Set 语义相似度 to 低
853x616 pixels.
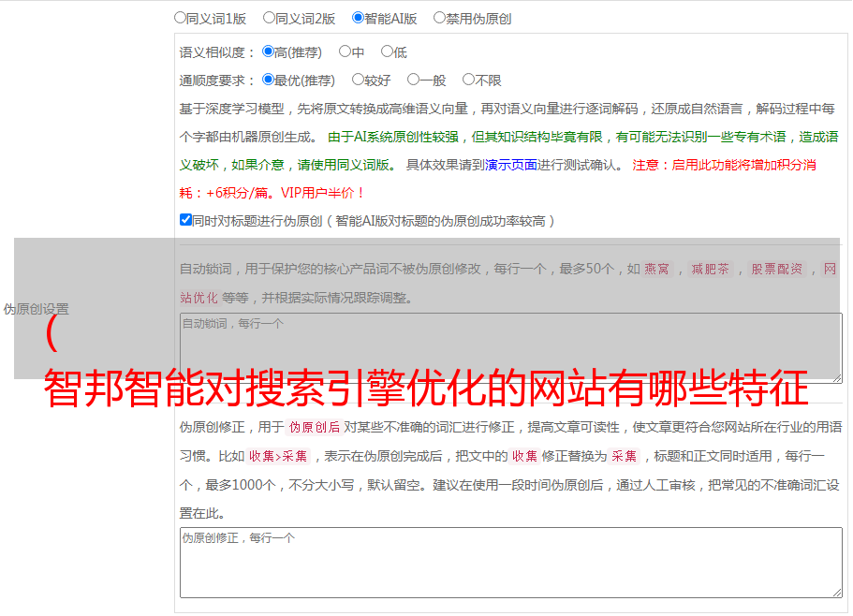387,51
